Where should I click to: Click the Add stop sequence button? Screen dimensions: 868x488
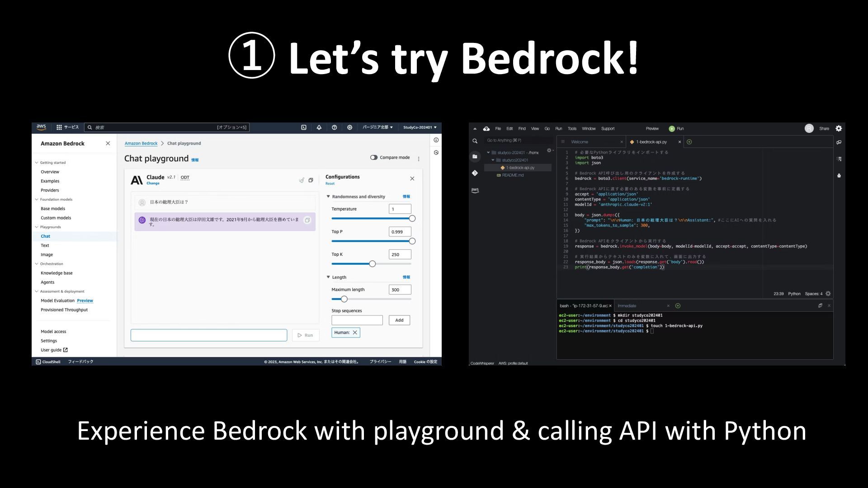click(399, 320)
